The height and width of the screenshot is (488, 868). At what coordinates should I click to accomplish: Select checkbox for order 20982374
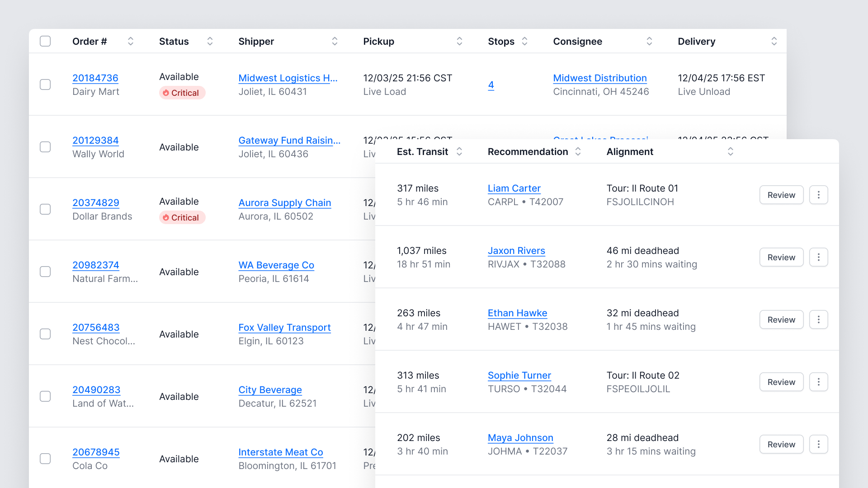point(45,272)
